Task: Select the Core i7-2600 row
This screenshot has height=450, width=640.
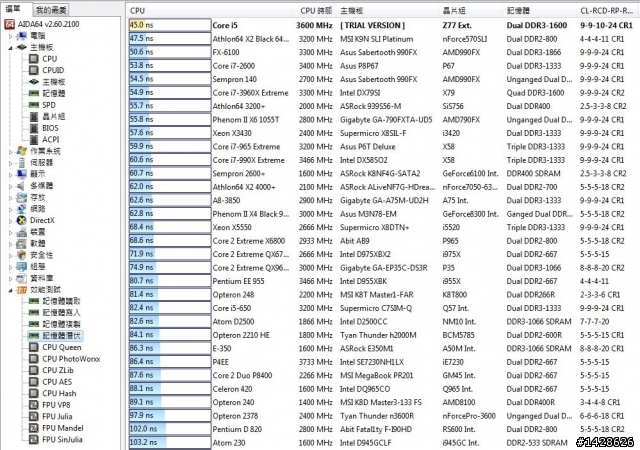Action: coord(384,66)
